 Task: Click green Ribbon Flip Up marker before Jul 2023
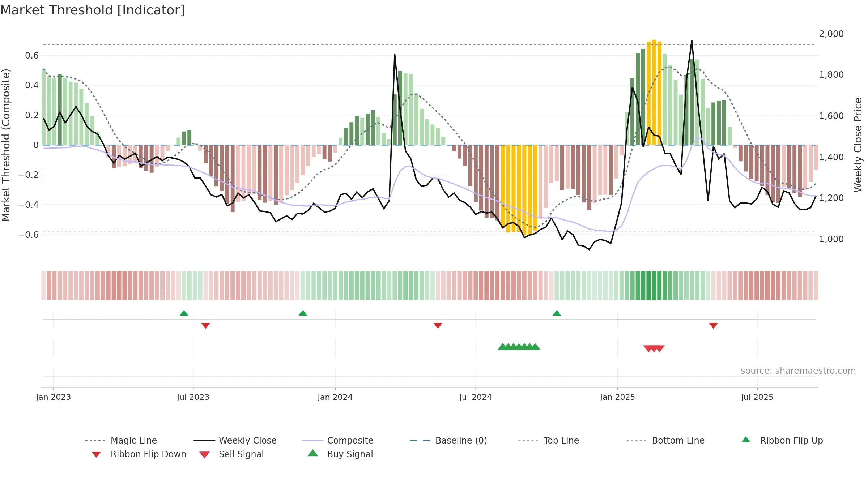184,313
